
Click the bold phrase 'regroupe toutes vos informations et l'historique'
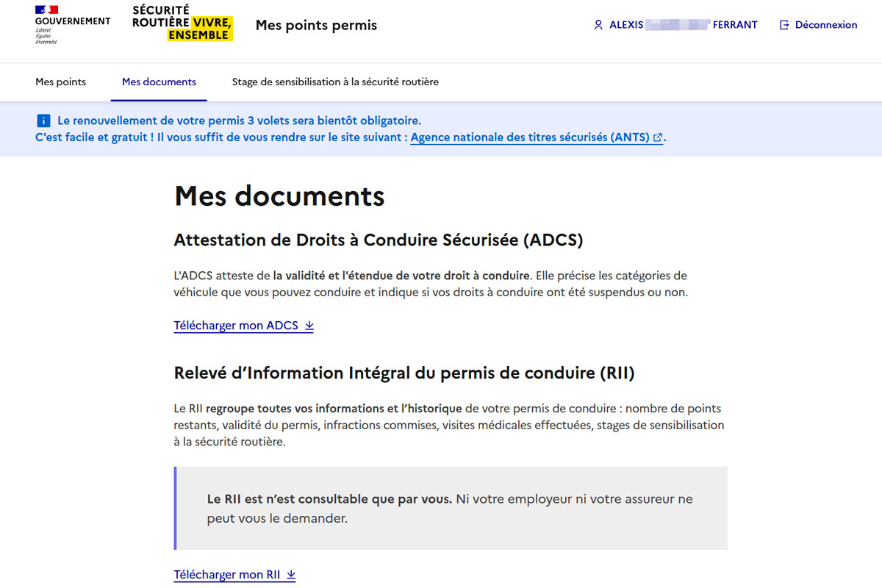coord(334,409)
